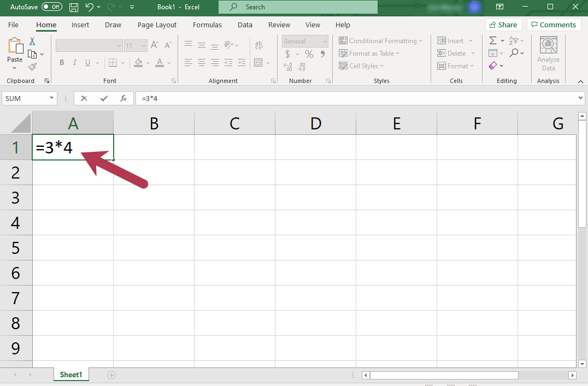This screenshot has width=588, height=386.
Task: Switch to the Formulas ribbon tab
Action: tap(207, 25)
